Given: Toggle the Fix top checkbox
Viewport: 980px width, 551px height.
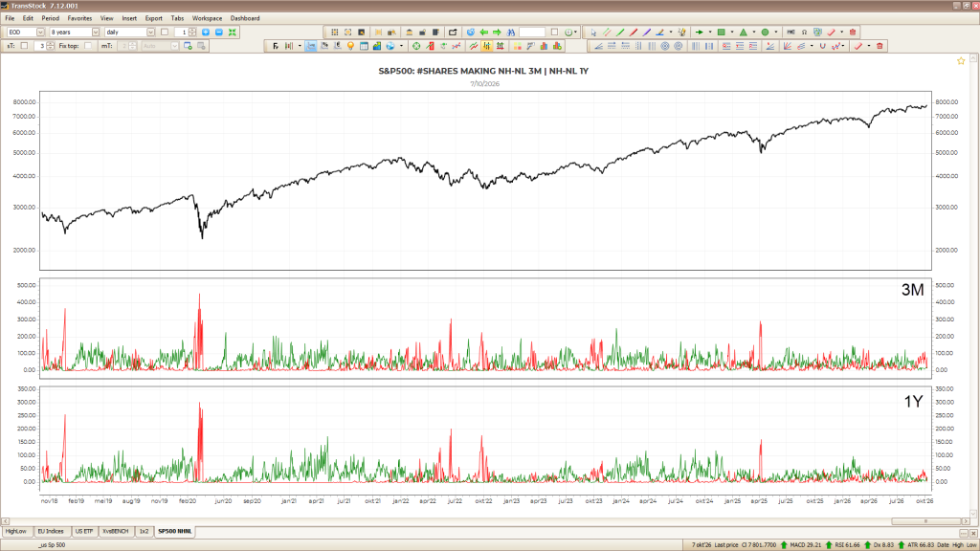Looking at the screenshot, I should pos(88,46).
